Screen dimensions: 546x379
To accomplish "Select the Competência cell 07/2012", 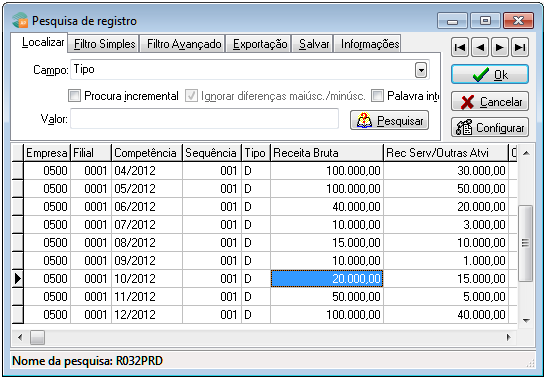I will [147, 225].
